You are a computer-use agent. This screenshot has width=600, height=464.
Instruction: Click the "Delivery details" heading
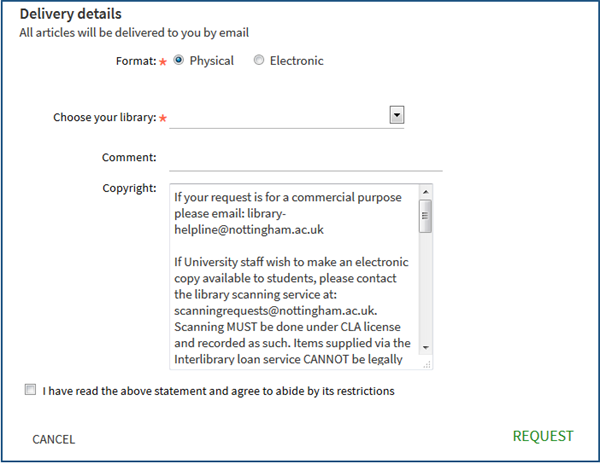(x=71, y=15)
